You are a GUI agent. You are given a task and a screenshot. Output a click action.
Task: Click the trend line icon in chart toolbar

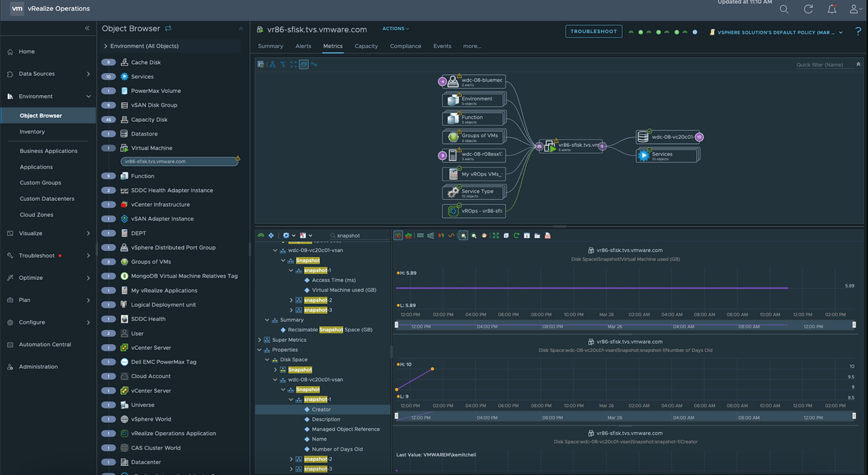coord(451,236)
